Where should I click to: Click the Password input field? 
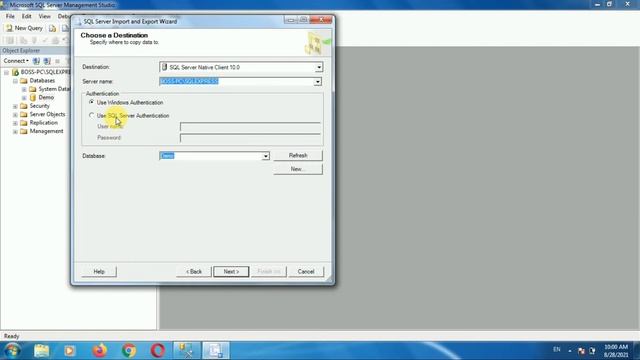[250, 138]
